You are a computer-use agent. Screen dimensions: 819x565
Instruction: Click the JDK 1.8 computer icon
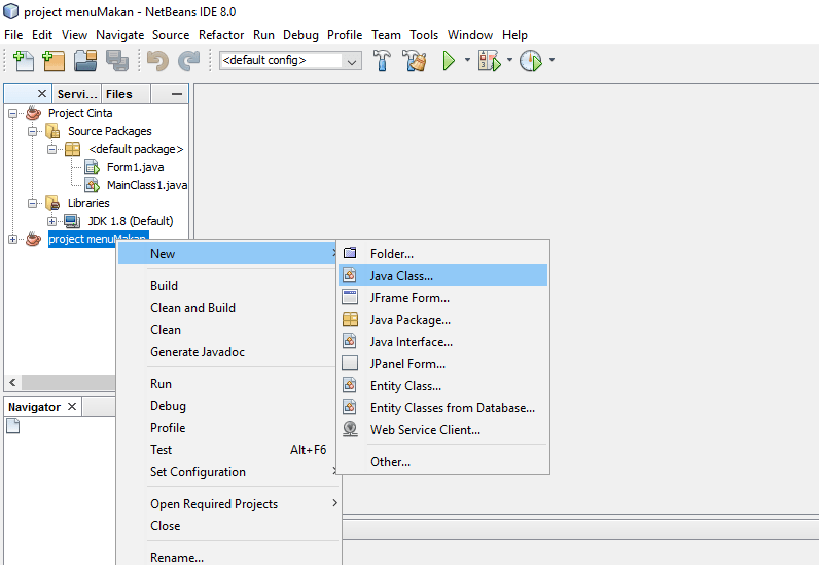(x=72, y=221)
